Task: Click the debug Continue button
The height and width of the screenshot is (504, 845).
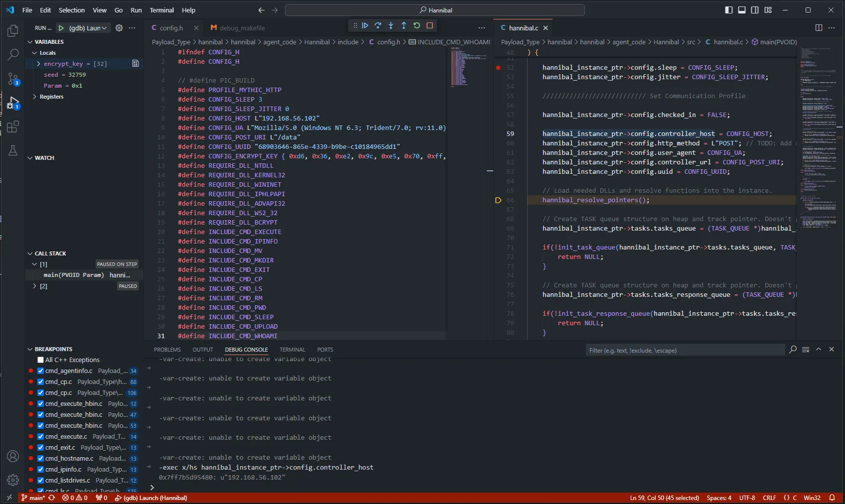Action: (365, 25)
